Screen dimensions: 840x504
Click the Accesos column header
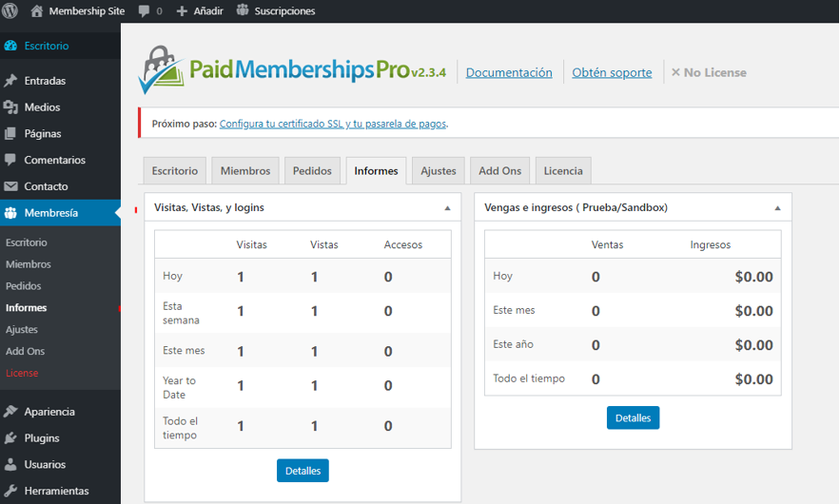pos(402,244)
